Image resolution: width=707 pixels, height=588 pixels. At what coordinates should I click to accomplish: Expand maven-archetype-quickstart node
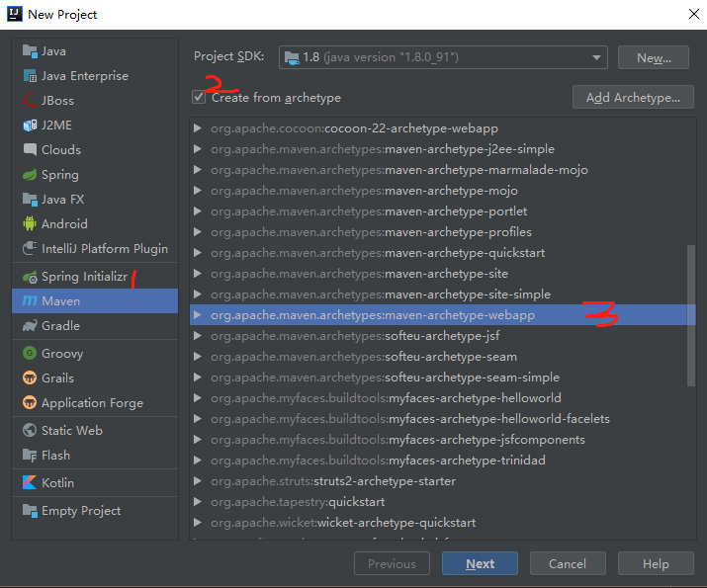(197, 253)
